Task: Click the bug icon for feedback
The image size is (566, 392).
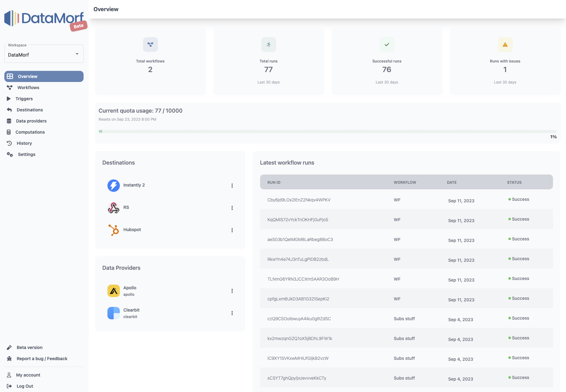Action: (x=9, y=359)
